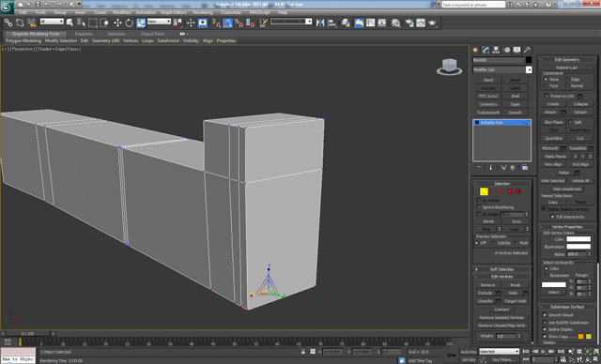Screen dimensions: 601x364
Task: Open the Modifiers menu
Action: [x=121, y=12]
